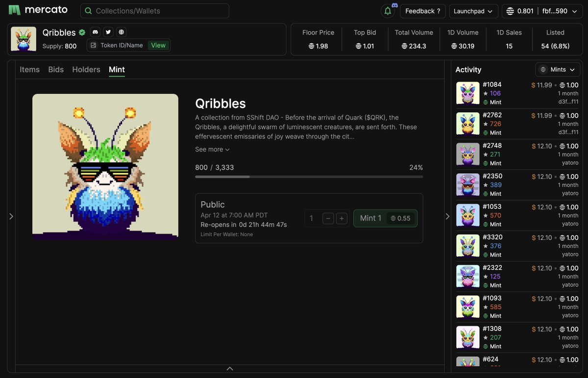Click the View token button
The width and height of the screenshot is (588, 378).
(x=158, y=45)
